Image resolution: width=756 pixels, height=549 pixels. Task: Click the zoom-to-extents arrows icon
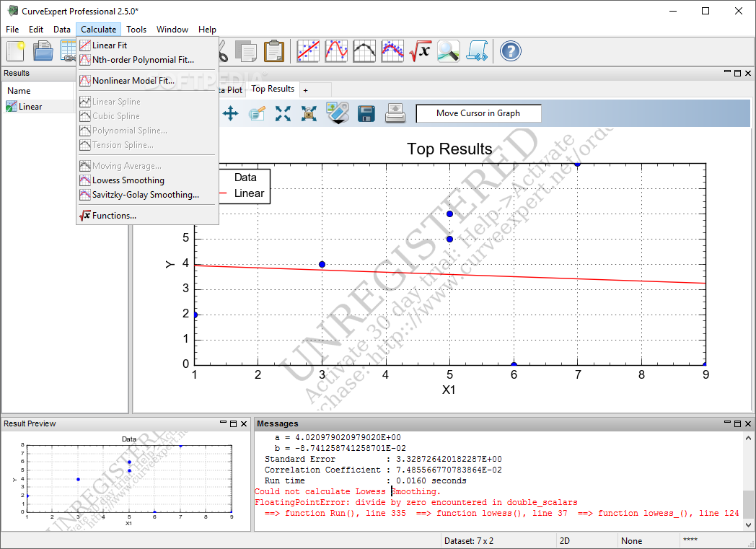pyautogui.click(x=283, y=114)
